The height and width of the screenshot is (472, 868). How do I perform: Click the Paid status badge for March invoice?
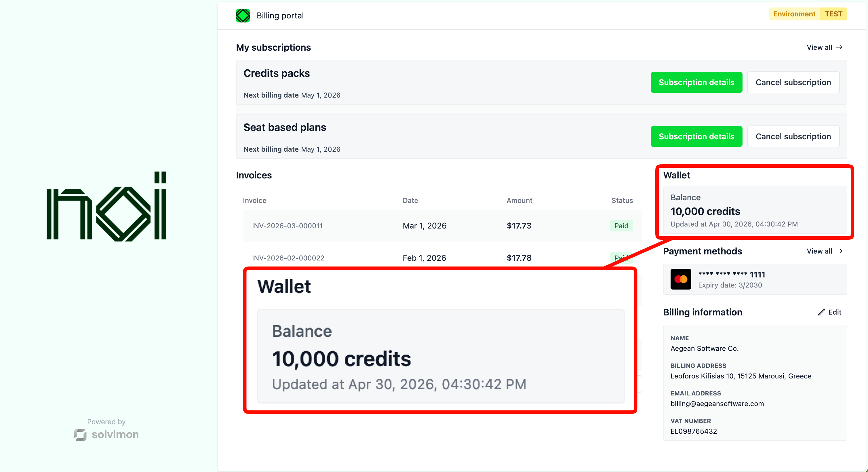[x=621, y=226]
